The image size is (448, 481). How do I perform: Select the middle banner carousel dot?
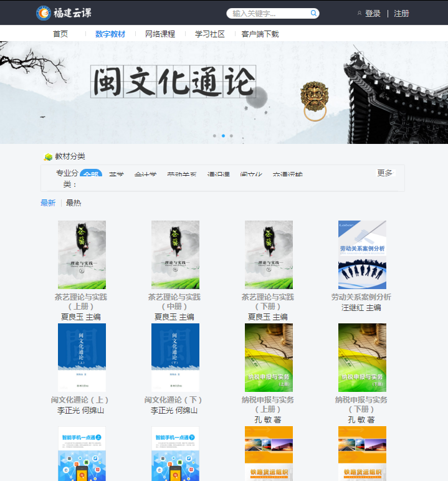pos(223,135)
